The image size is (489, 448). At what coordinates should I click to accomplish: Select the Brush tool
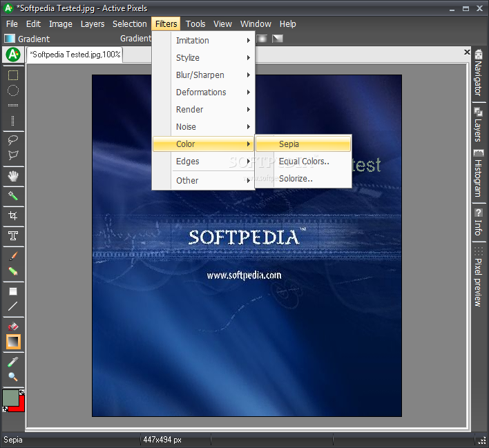point(13,256)
